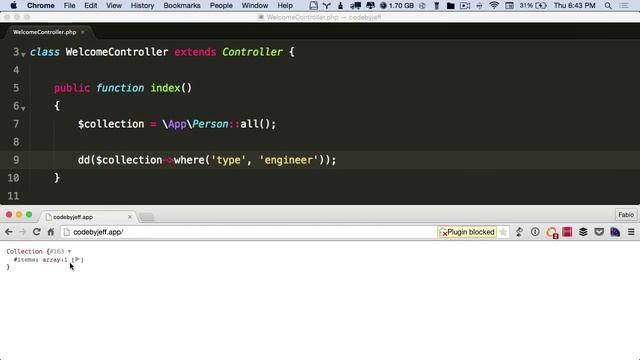Open the circled-info extension icon
Screen dimensions: 640x360
point(535,232)
